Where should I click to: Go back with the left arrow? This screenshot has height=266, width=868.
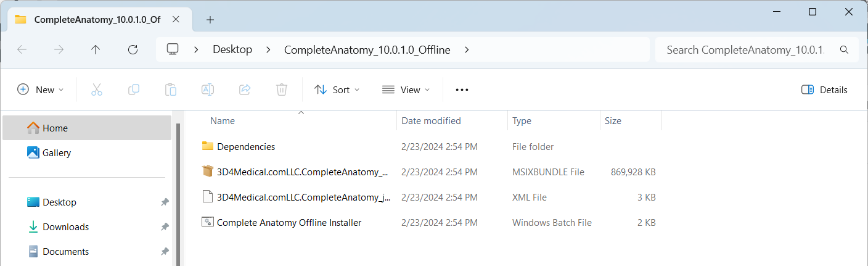coord(22,50)
